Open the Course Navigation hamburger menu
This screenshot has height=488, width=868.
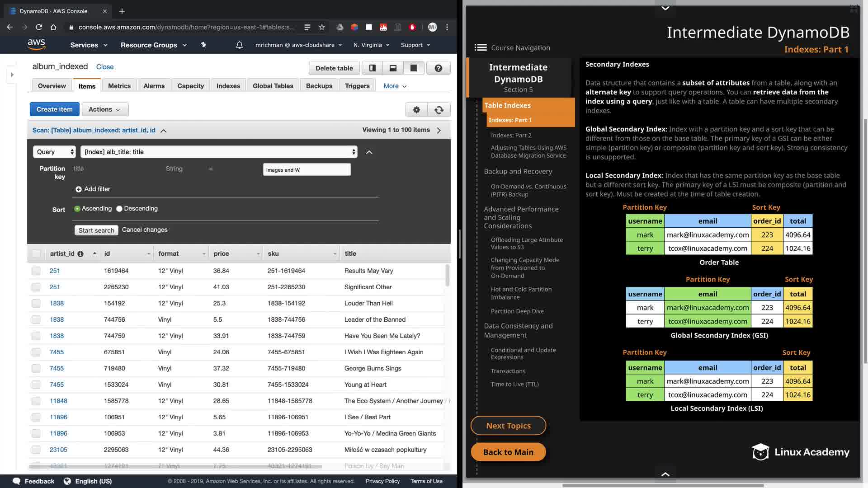point(480,48)
